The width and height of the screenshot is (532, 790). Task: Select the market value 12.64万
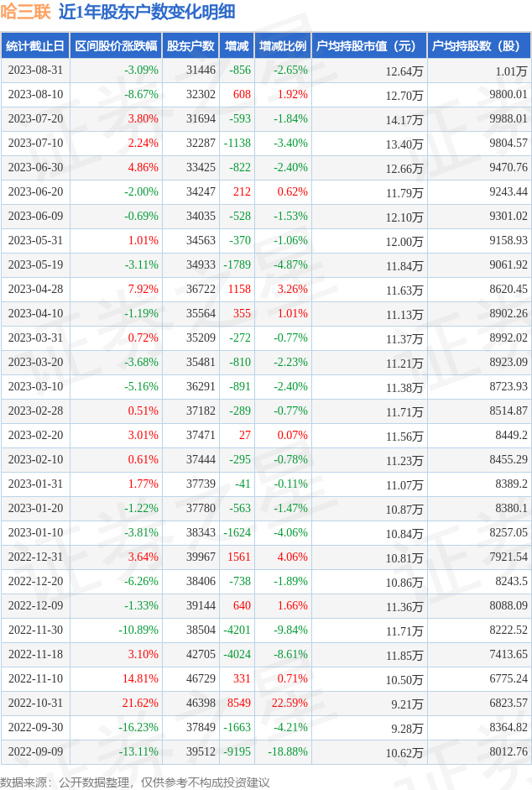pyautogui.click(x=404, y=71)
